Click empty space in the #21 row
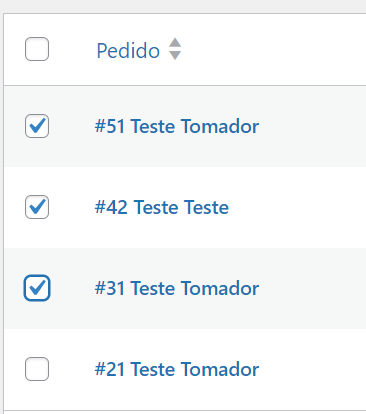The image size is (366, 414). coord(313,369)
